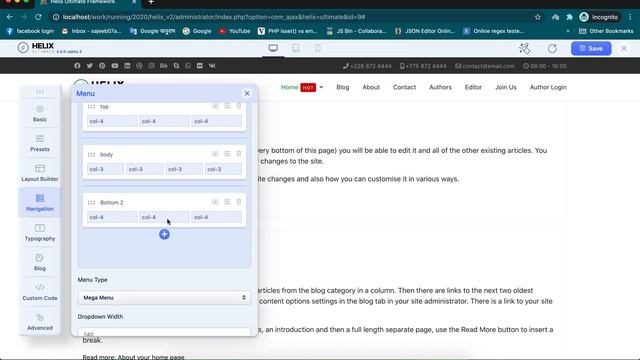Select last col-3 column in body row

point(223,169)
